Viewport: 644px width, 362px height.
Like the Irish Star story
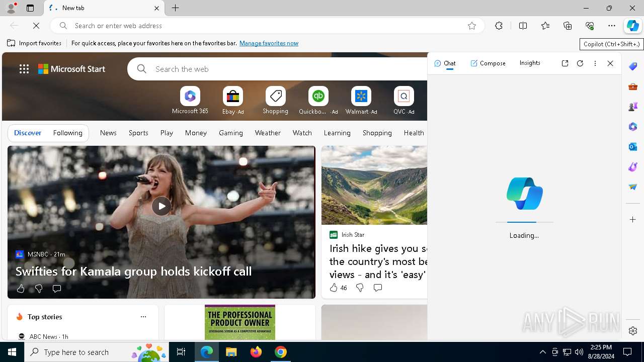click(338, 288)
